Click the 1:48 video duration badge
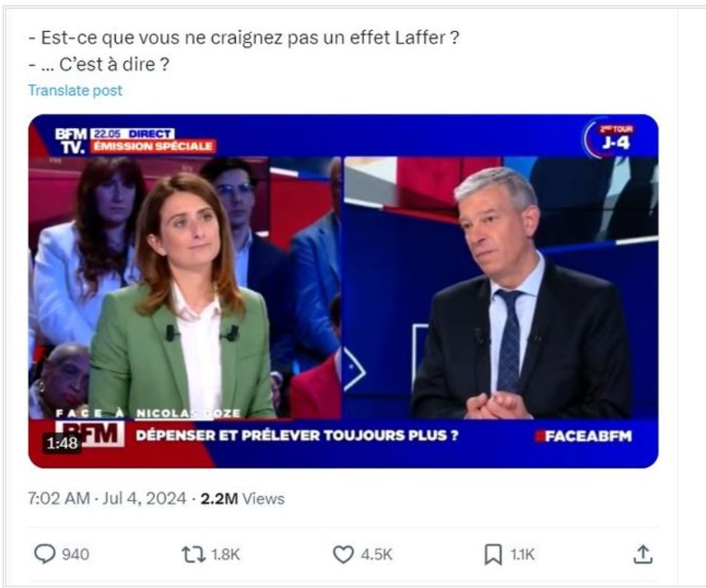This screenshot has height=588, width=706. tap(62, 443)
